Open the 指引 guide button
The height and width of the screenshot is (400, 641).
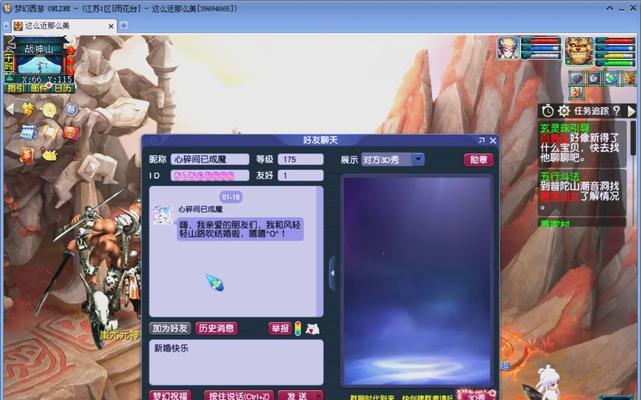tap(16, 88)
